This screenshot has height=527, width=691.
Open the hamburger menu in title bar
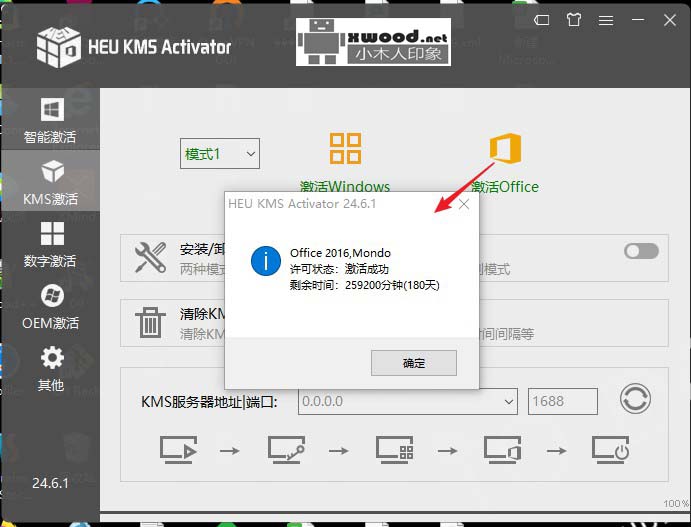click(x=606, y=20)
